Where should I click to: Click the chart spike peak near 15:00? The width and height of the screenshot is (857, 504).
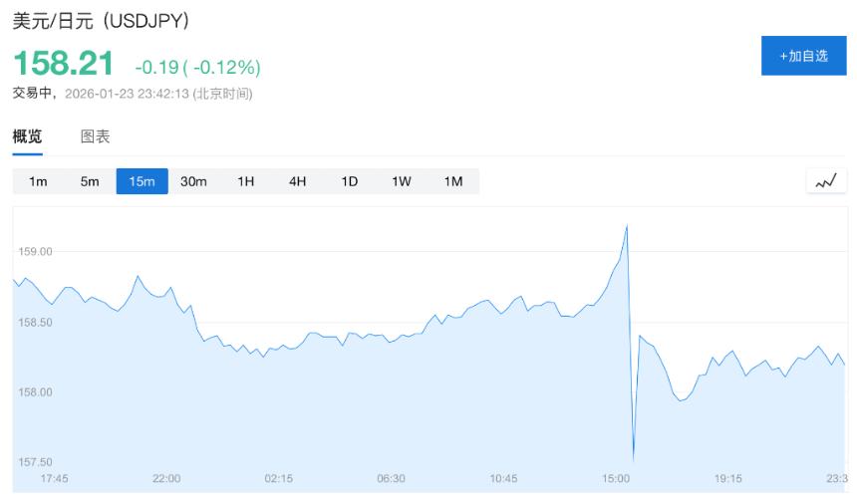point(627,226)
